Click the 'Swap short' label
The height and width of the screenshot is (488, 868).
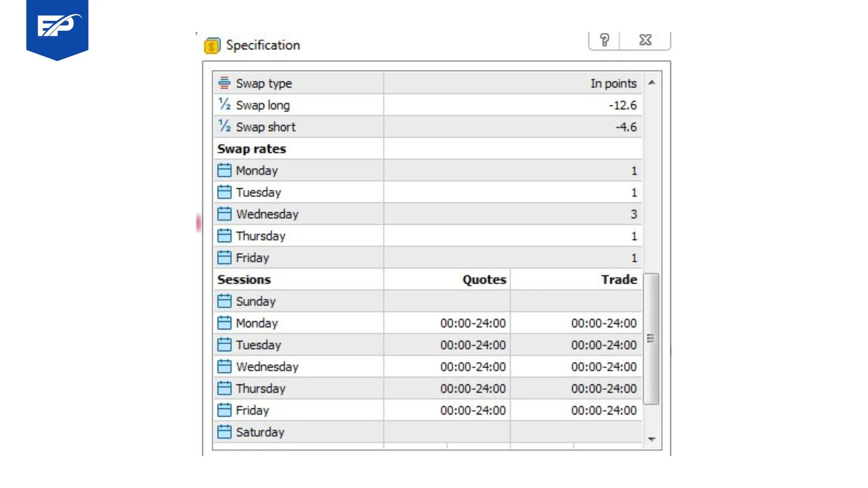[x=266, y=127]
